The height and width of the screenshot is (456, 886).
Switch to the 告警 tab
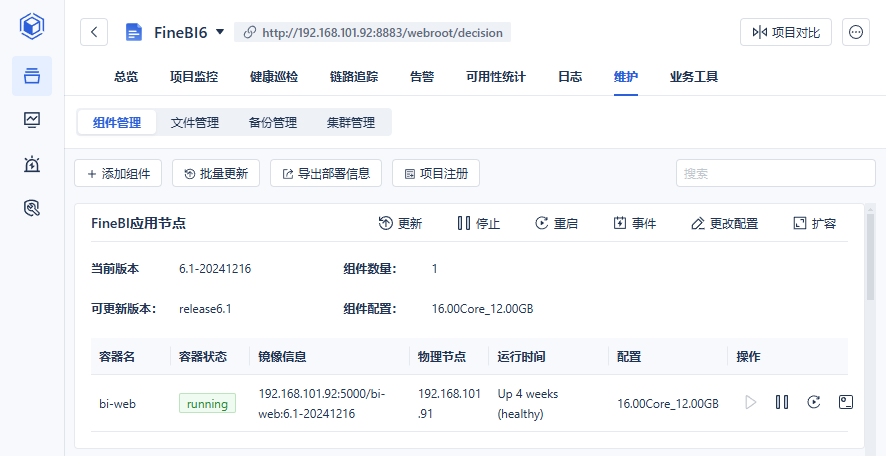click(422, 77)
